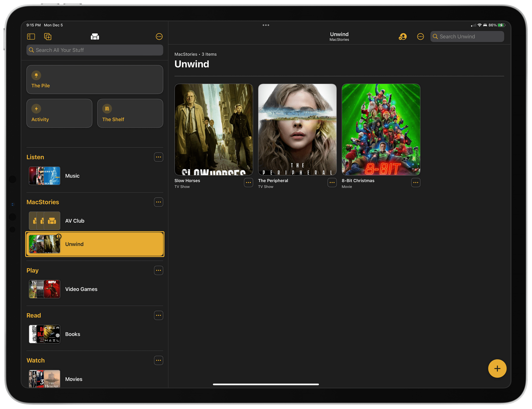Viewport: 532px width, 409px height.
Task: Select the Unwind list item
Action: (95, 244)
